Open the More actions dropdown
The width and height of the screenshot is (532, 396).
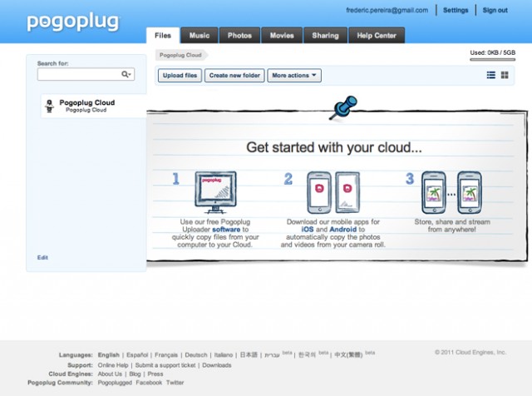click(294, 76)
